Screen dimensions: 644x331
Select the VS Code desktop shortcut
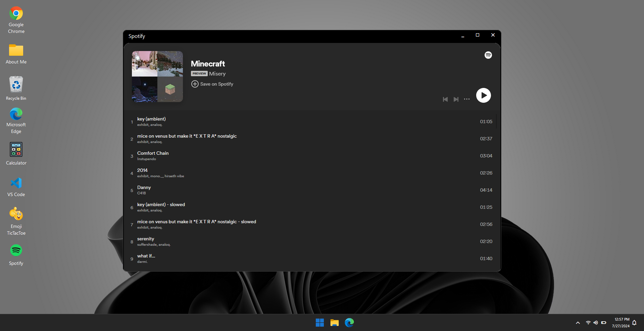(x=16, y=187)
